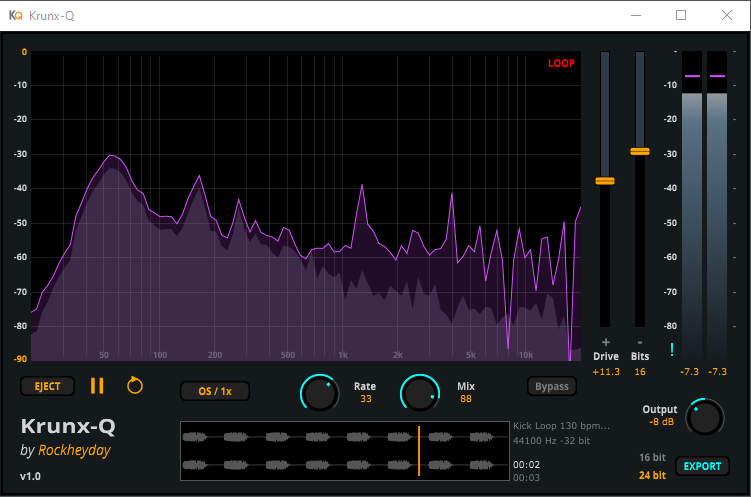Viewport: 751px width, 497px height.
Task: Minimize the Krunx-Q window
Action: [x=636, y=15]
